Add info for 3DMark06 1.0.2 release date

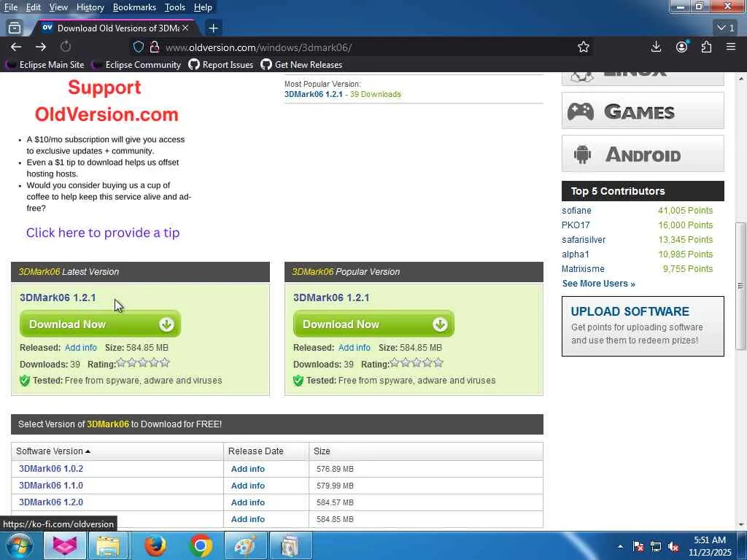pyautogui.click(x=248, y=469)
